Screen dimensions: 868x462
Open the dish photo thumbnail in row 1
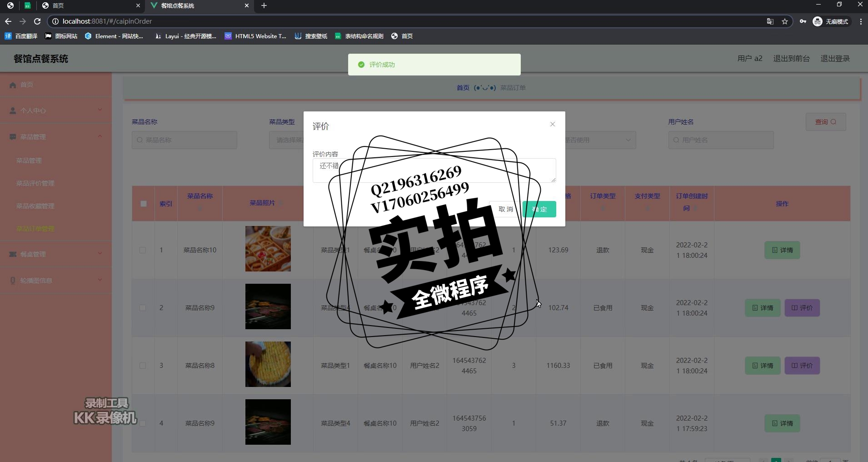pos(268,249)
